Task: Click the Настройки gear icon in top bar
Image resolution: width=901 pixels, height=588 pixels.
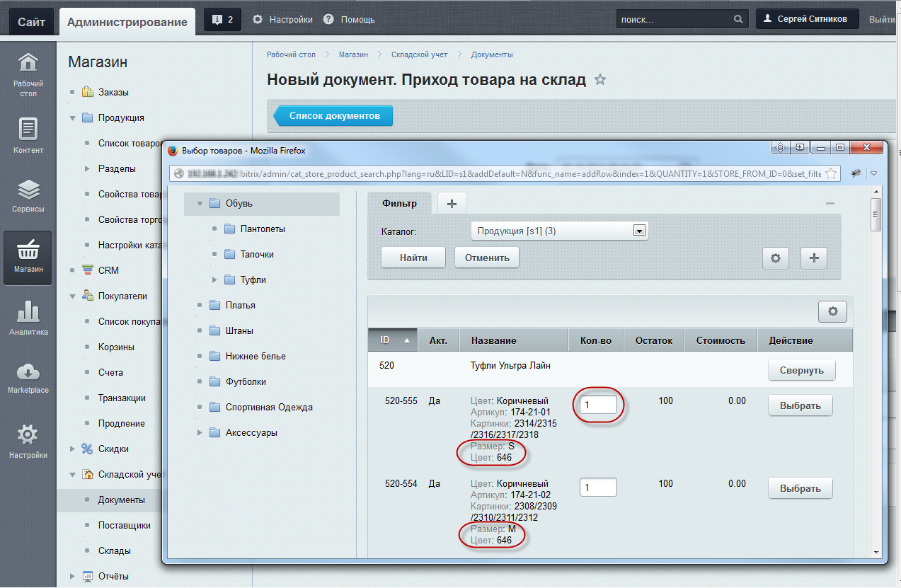Action: (258, 20)
